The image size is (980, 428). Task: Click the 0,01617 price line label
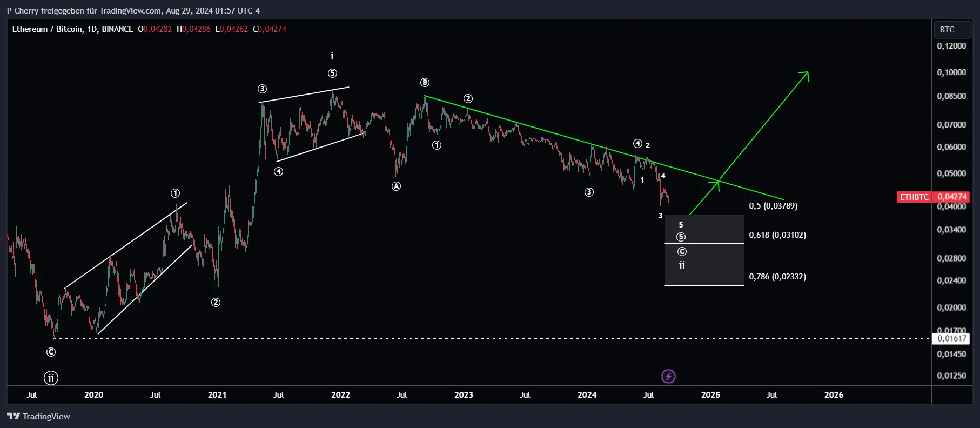[x=951, y=339]
